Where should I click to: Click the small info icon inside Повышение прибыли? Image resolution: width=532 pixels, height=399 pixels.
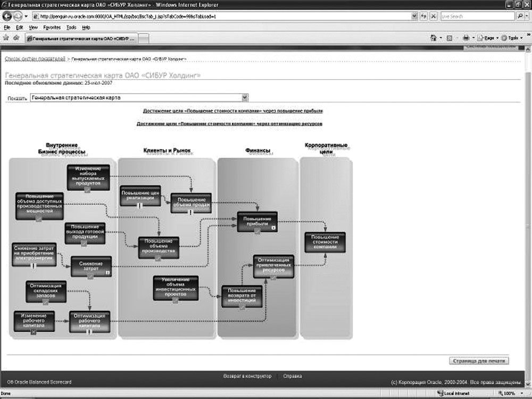(x=273, y=228)
